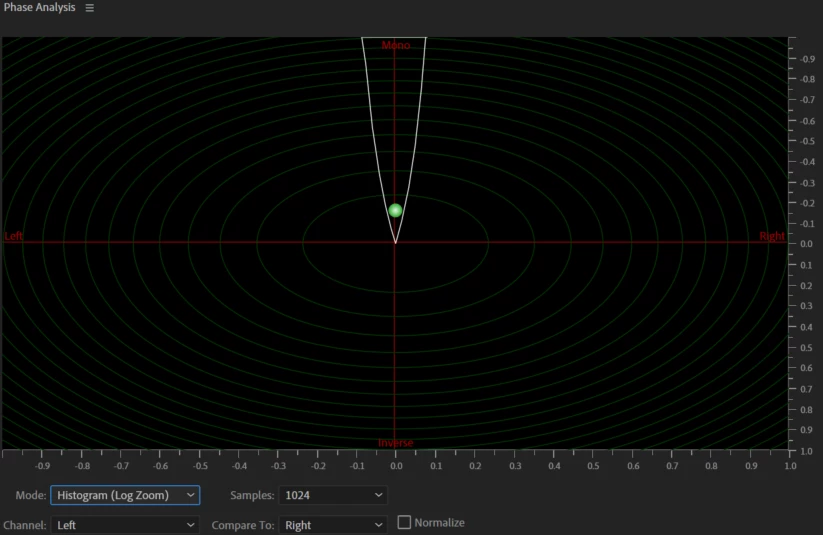The height and width of the screenshot is (535, 823).
Task: Click the 0.0 value on the vertical ruler
Action: coord(807,244)
